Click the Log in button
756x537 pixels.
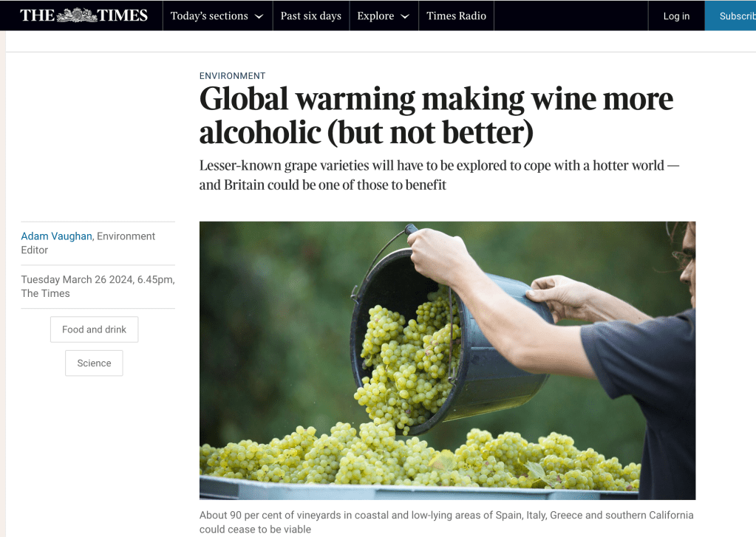point(676,16)
